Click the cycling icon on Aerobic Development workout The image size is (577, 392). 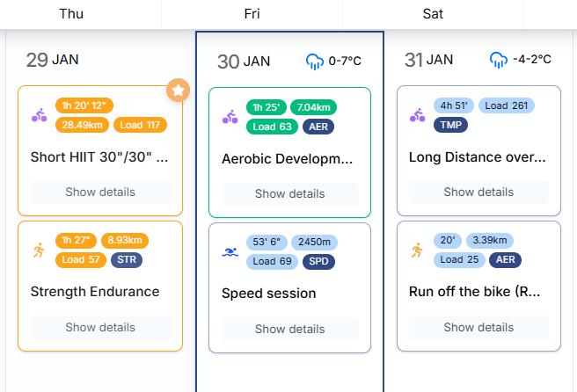point(230,117)
